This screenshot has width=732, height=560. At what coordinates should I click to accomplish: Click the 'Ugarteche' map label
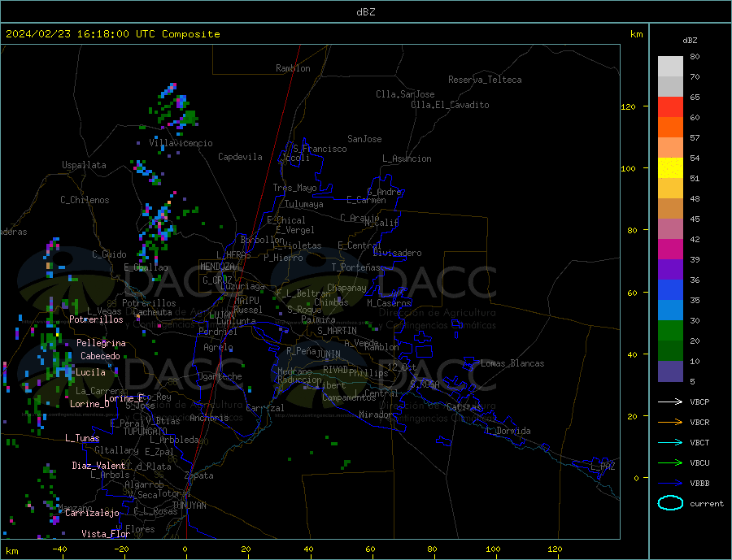point(220,376)
